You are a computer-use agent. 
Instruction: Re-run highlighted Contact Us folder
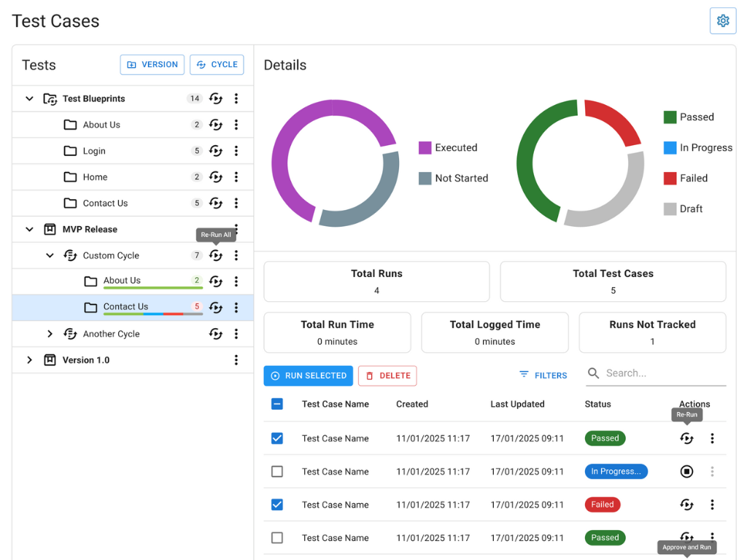pos(216,308)
